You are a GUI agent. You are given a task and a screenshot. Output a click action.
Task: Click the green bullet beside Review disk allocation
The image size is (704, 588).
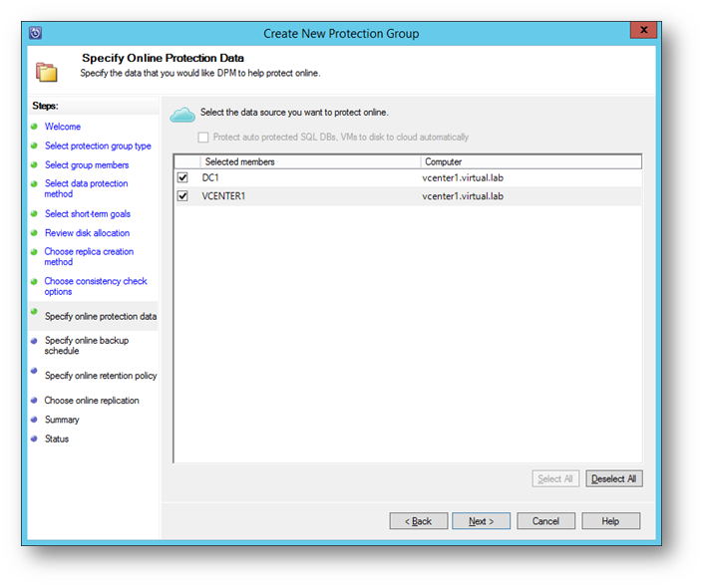point(34,232)
